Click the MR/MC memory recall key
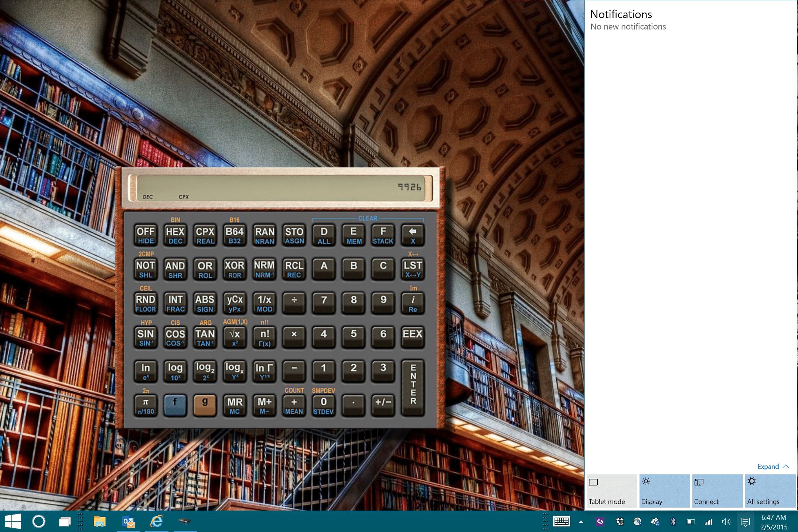Image resolution: width=798 pixels, height=532 pixels. pos(235,406)
